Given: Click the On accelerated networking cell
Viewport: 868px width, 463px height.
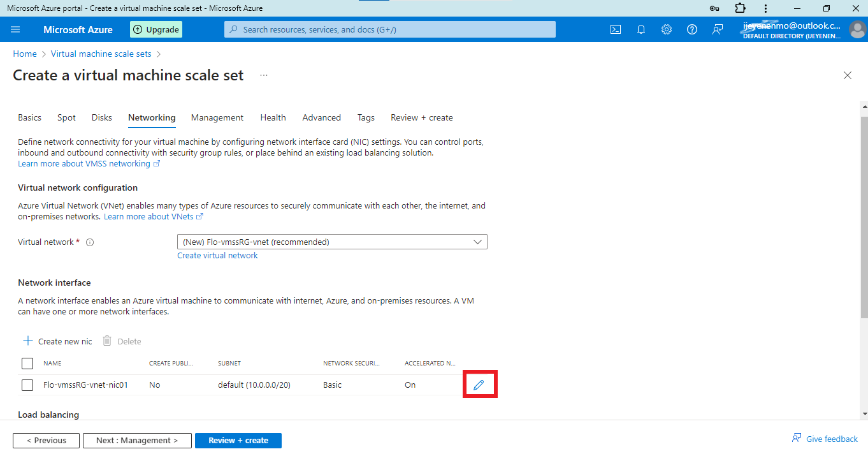Looking at the screenshot, I should click(410, 385).
